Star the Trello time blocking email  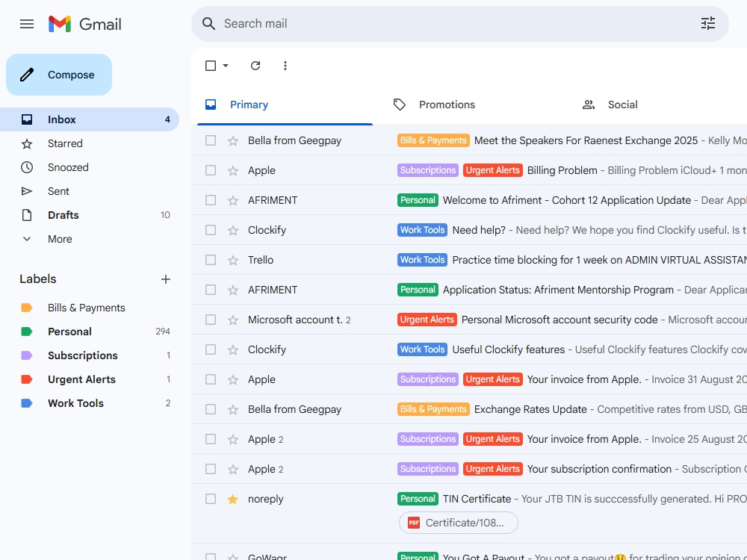point(232,260)
